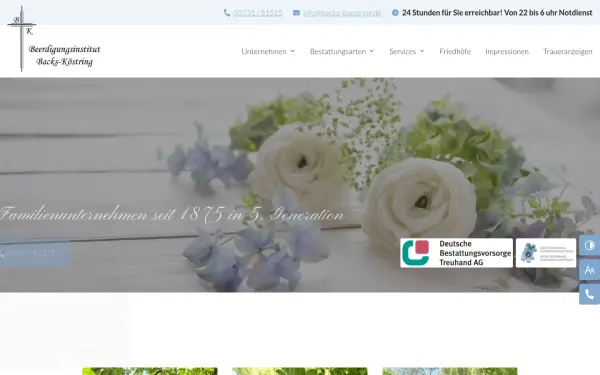Click the Beerdigungsinstitut Backs-Köstring logo
Image resolution: width=600 pixels, height=375 pixels.
(54, 39)
